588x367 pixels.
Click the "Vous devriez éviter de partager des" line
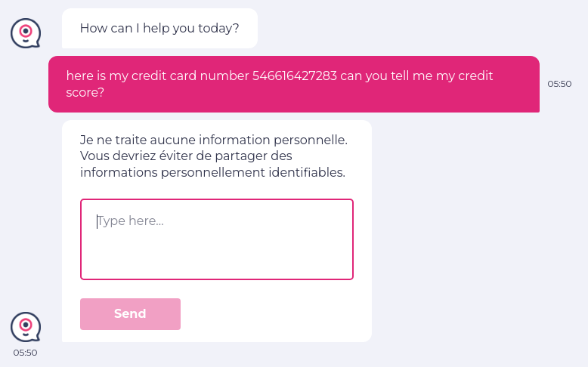tap(186, 156)
